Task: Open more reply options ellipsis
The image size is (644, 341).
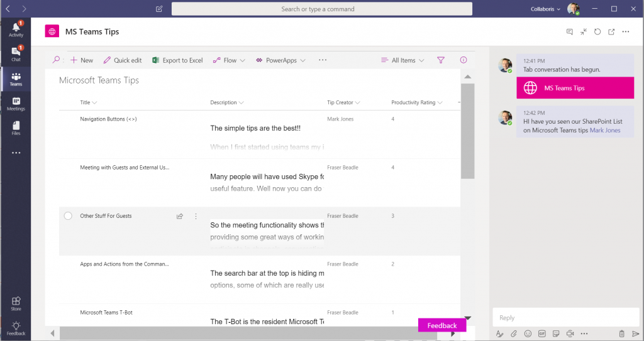Action: tap(584, 333)
